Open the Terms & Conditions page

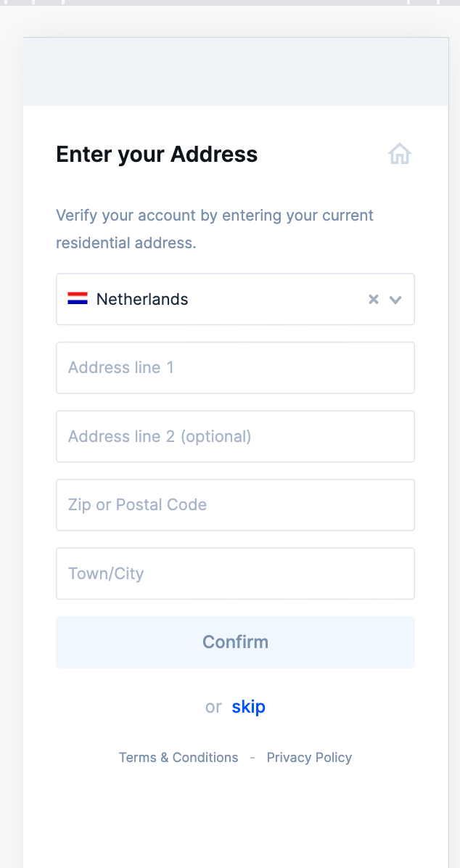pos(178,757)
